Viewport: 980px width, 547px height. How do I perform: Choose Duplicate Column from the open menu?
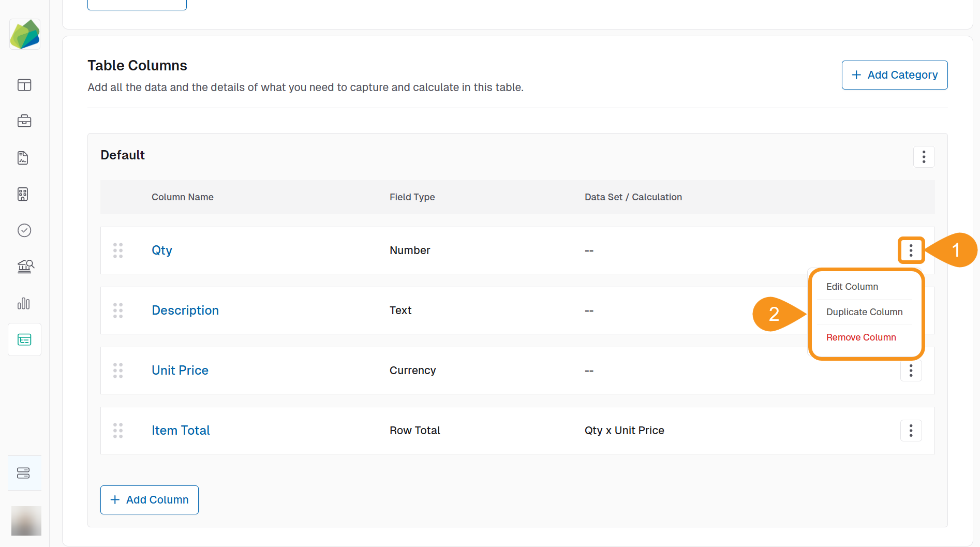click(864, 312)
